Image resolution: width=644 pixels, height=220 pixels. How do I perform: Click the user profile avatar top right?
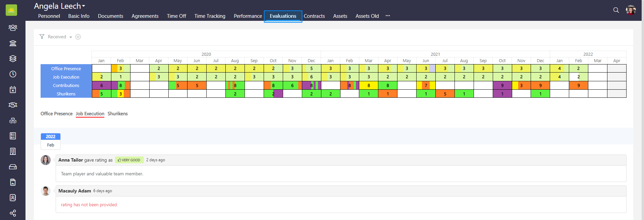coord(631,10)
